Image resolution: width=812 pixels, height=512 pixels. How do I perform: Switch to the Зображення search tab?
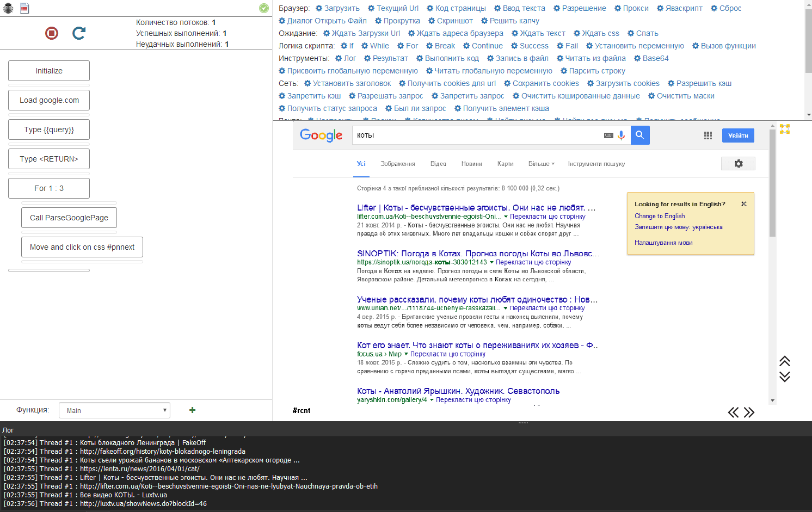click(397, 164)
